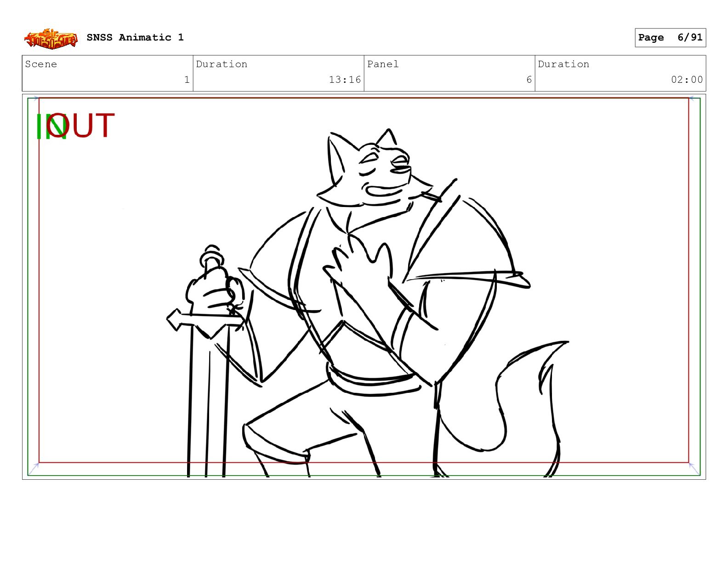Screen dimensions: 728x563
Task: Click the Sir Not-So-Super logo
Action: (51, 39)
